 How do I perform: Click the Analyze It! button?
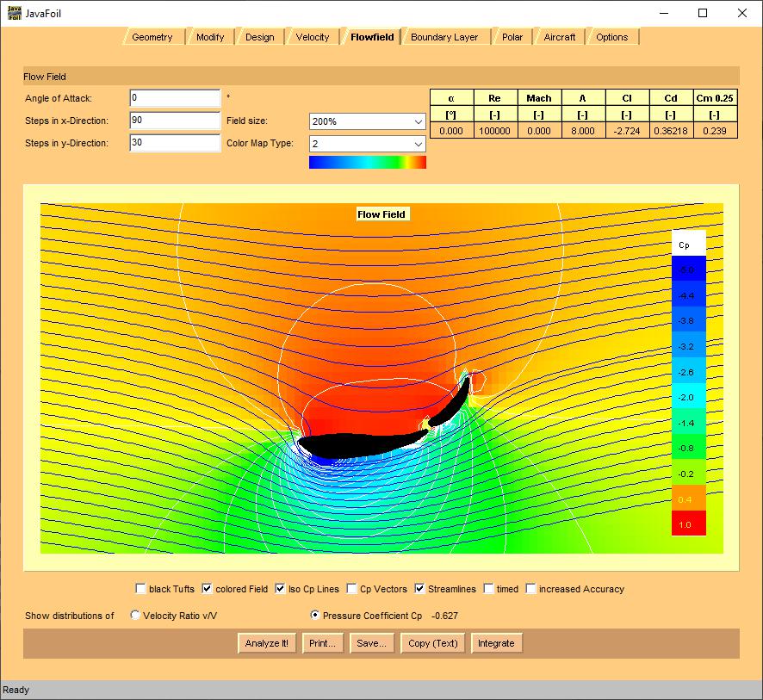(x=267, y=643)
